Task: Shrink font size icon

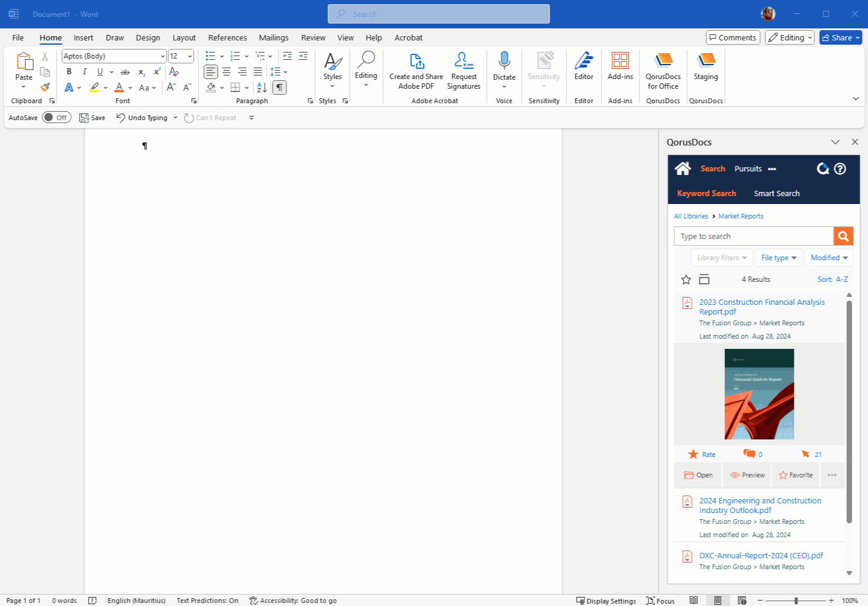Action: click(187, 88)
